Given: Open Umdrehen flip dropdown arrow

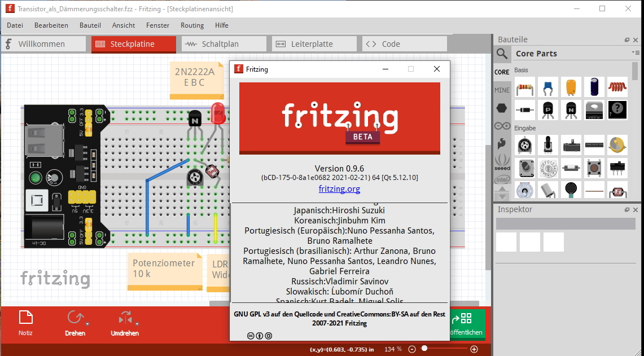Looking at the screenshot, I should (x=137, y=324).
